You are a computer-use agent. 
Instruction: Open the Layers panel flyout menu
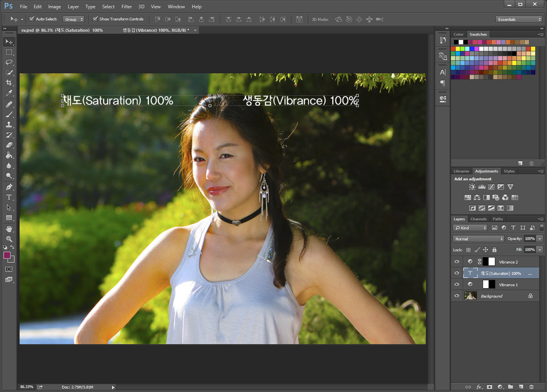point(541,219)
